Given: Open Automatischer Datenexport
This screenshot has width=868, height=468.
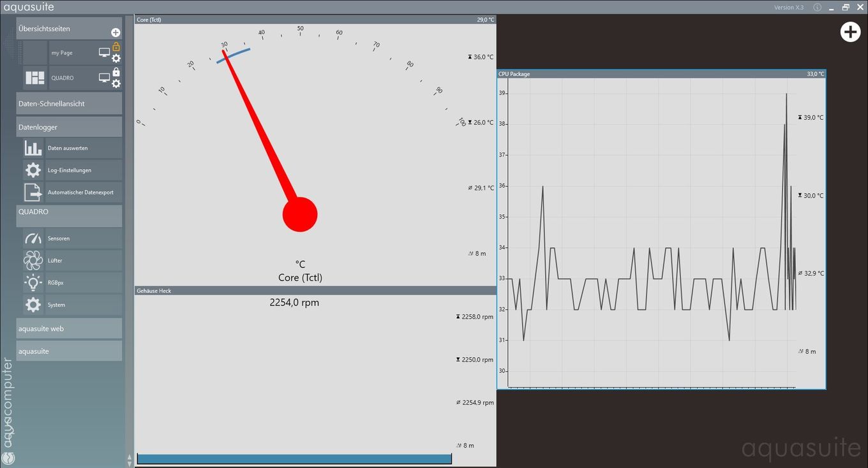Looking at the screenshot, I should [84, 192].
